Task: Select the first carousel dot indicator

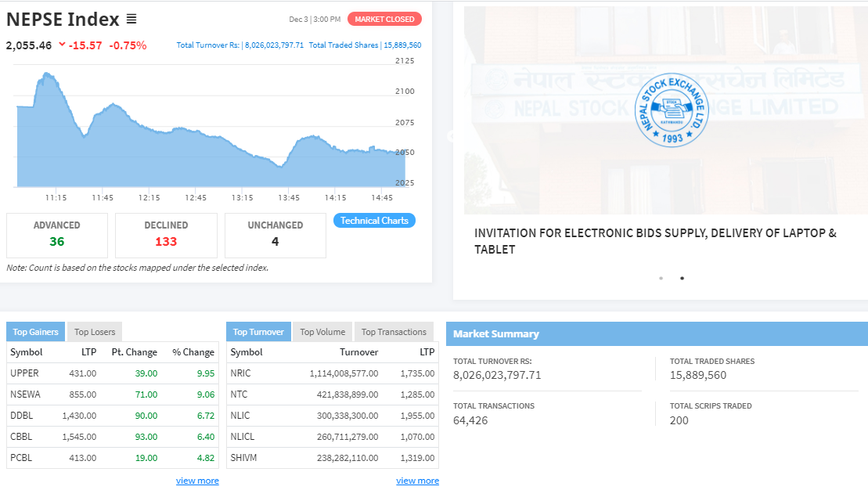Action: click(x=661, y=278)
